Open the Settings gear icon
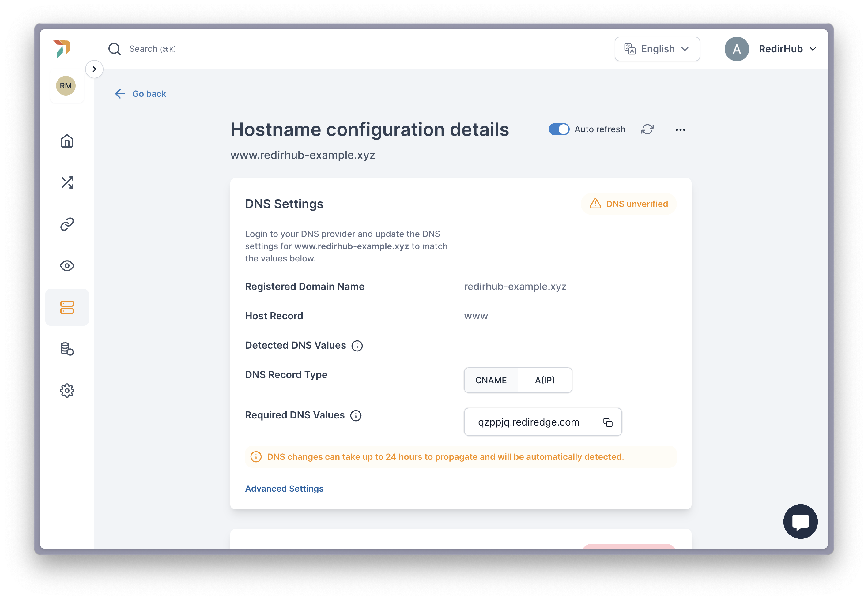This screenshot has height=600, width=868. pyautogui.click(x=67, y=391)
